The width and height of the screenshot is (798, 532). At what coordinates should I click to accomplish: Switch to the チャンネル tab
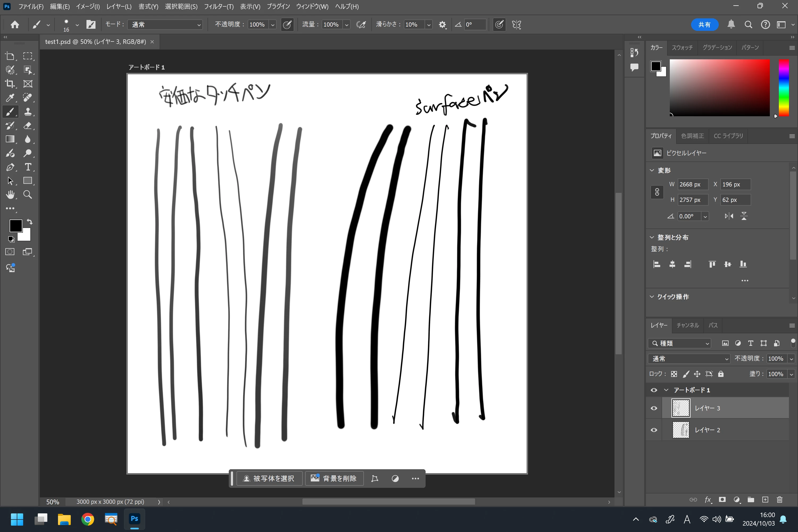click(687, 325)
